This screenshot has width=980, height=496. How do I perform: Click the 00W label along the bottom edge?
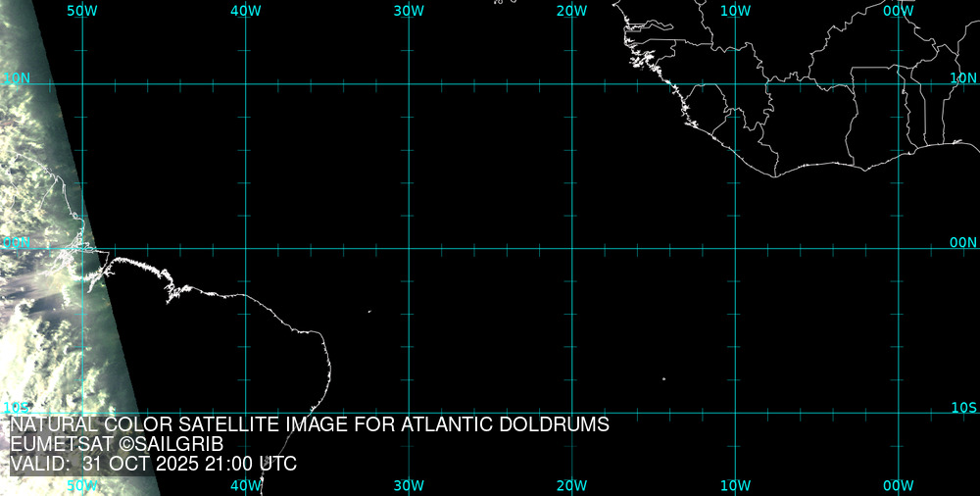click(x=898, y=485)
